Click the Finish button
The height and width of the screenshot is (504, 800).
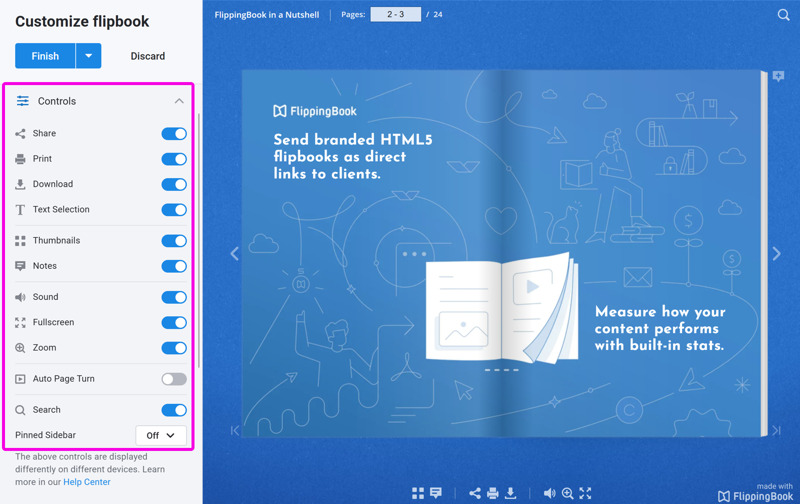[45, 56]
